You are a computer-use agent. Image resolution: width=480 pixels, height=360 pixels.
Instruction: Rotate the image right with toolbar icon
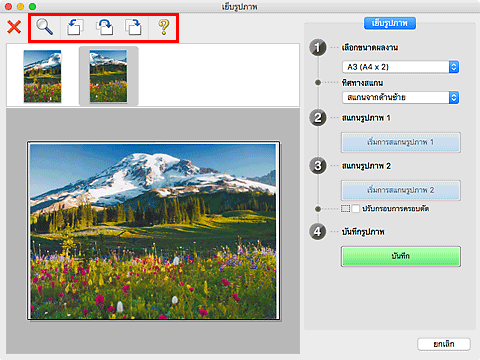133,27
